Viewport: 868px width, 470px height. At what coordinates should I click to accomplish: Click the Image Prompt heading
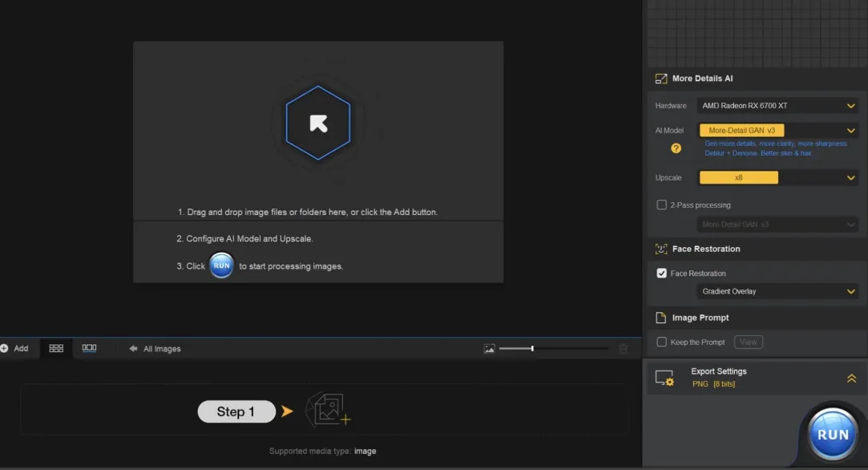tap(700, 318)
